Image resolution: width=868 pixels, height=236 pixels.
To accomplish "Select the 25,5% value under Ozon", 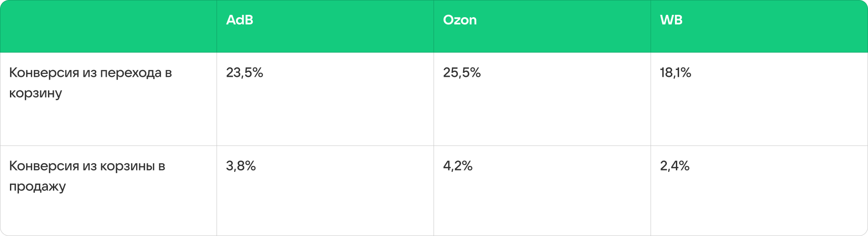I will click(x=462, y=73).
